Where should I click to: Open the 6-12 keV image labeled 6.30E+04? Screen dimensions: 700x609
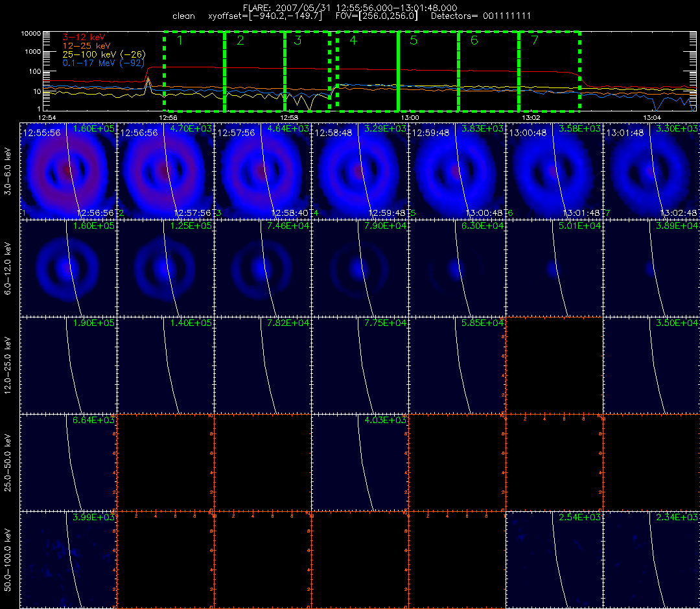tap(457, 269)
